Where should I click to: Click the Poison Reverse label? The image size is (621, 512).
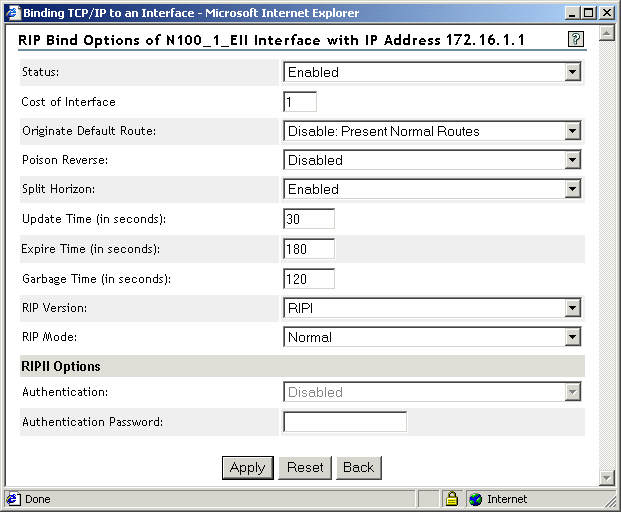pos(65,160)
